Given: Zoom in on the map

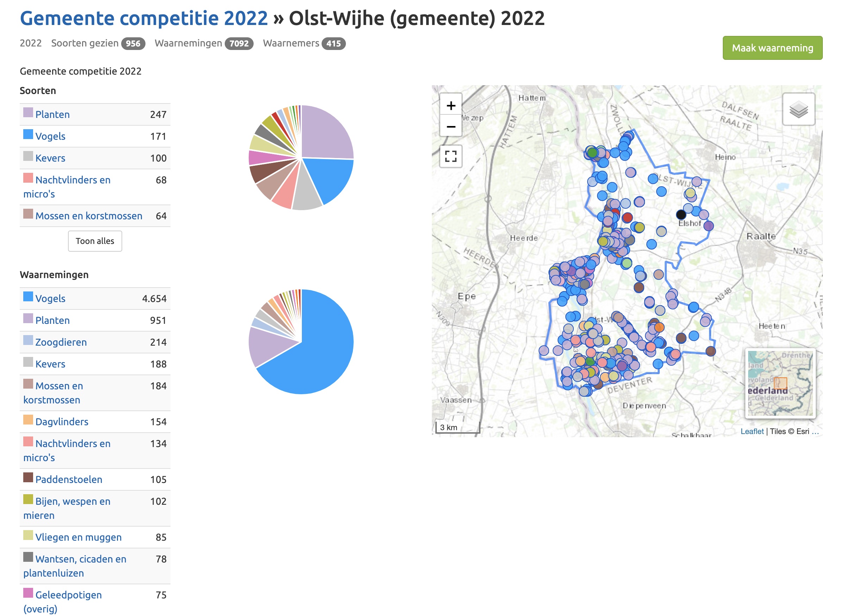Looking at the screenshot, I should 451,105.
